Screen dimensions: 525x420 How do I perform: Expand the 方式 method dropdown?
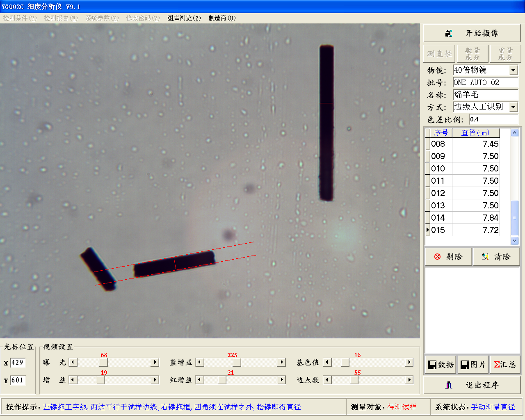(x=514, y=107)
